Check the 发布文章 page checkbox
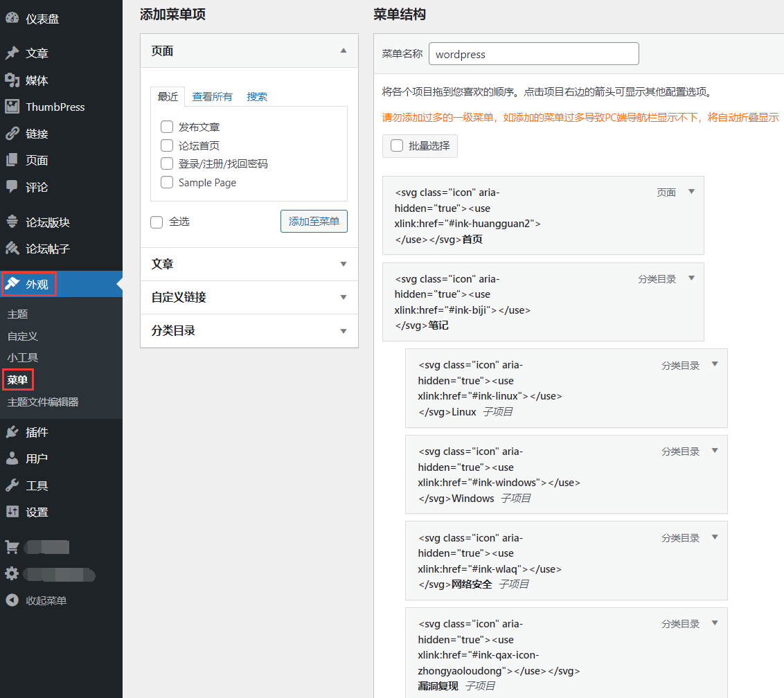 (x=167, y=127)
